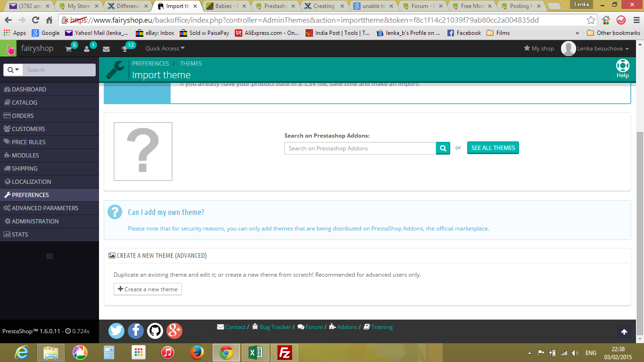The height and width of the screenshot is (362, 644).
Task: Open the Calculator from the taskbar
Action: [x=109, y=353]
